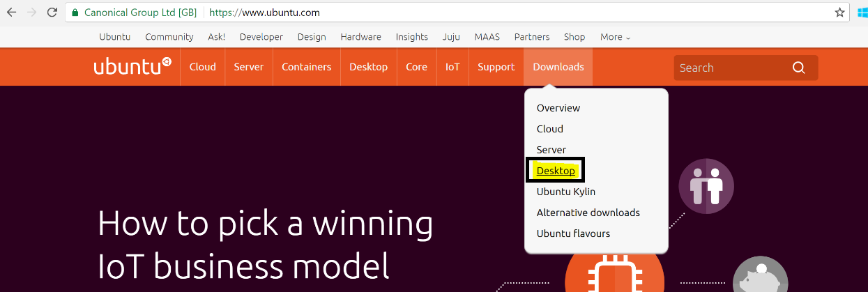This screenshot has height=292, width=868.
Task: Choose Cloud in the Downloads dropdown
Action: (x=550, y=129)
